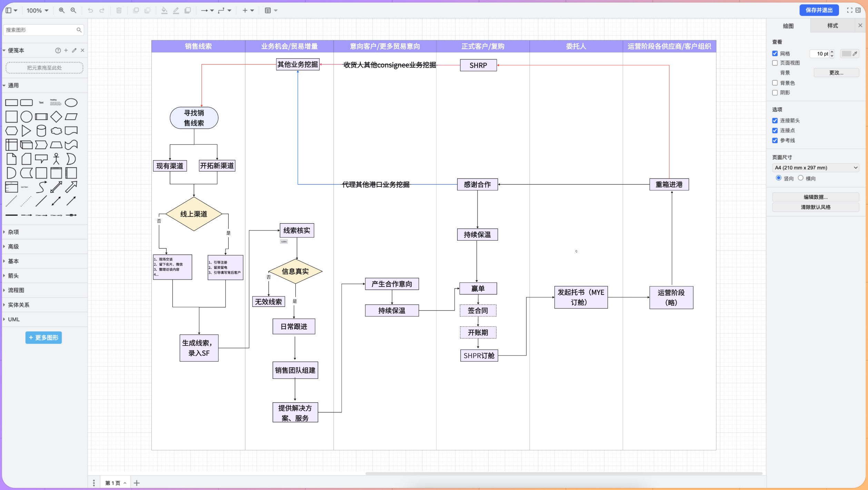
Task: Undo the last action
Action: [90, 10]
